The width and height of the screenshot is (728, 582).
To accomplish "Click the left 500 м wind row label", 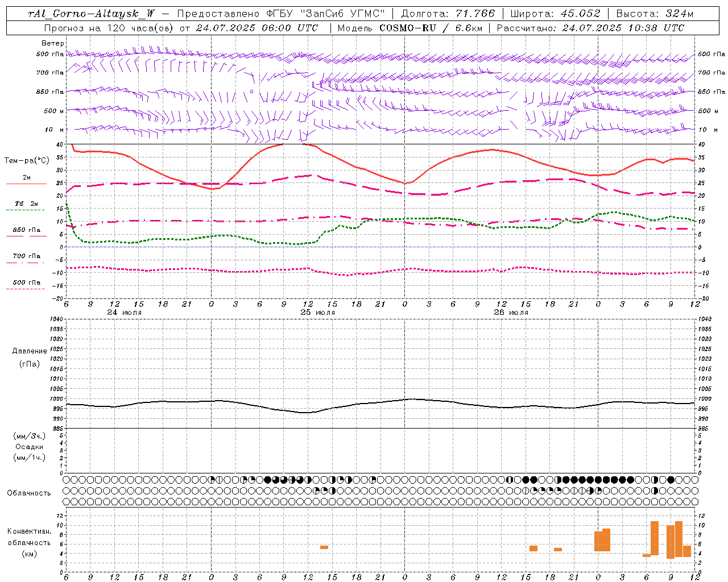I will [x=54, y=111].
